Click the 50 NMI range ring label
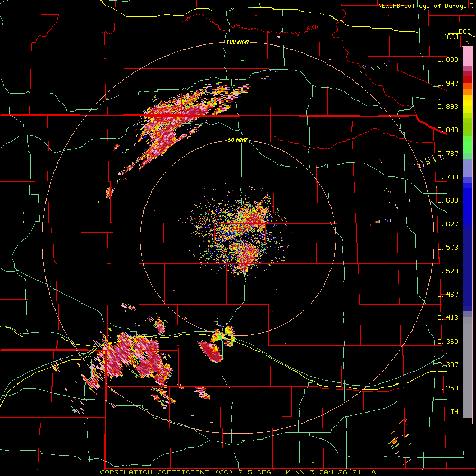476x476 pixels. [237, 140]
